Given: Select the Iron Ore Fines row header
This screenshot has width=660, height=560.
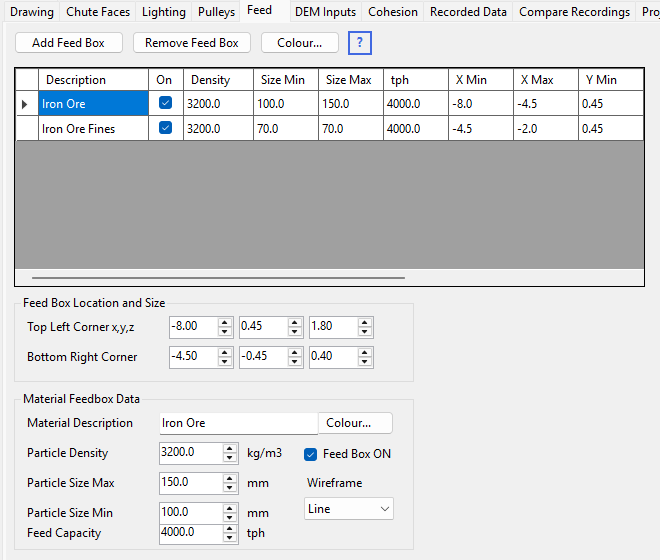Looking at the screenshot, I should pos(27,128).
